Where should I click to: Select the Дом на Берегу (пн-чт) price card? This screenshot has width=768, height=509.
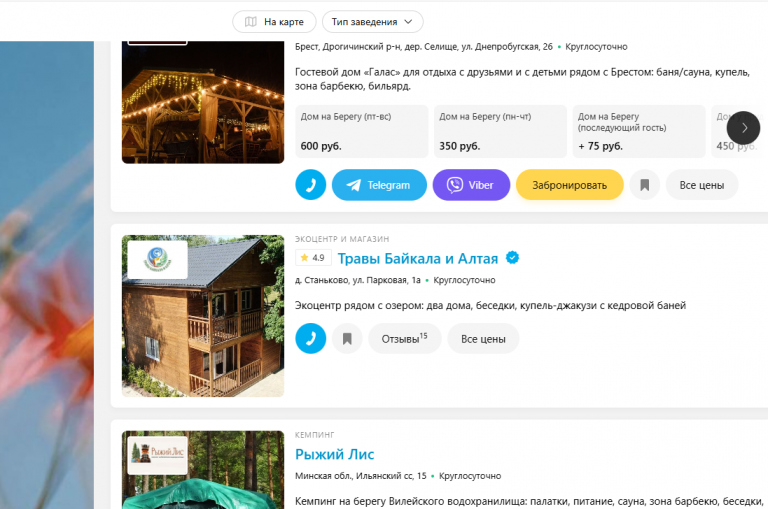point(500,131)
